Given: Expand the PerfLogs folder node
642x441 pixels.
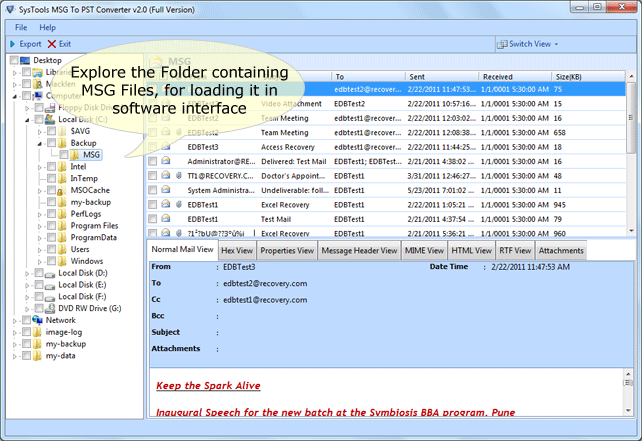Looking at the screenshot, I should 40,215.
